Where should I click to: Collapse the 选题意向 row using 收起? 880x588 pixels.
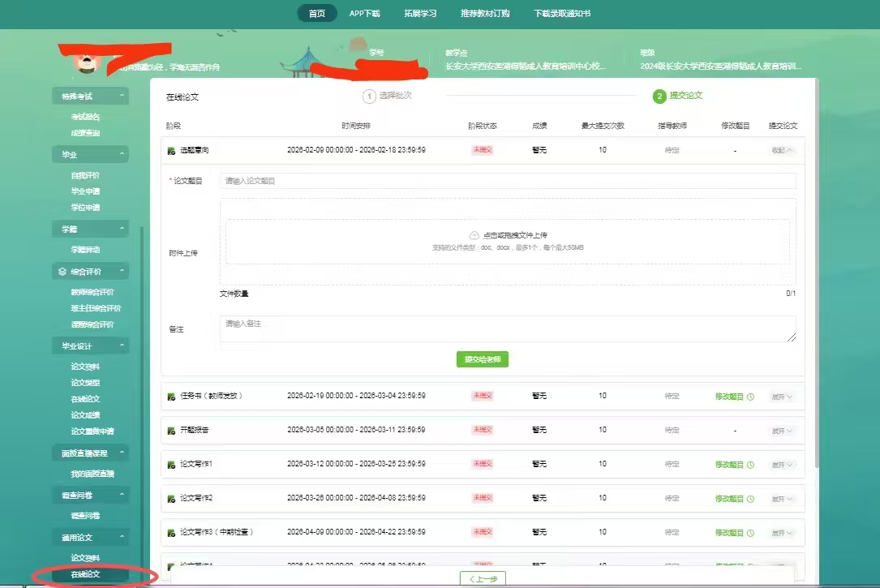click(783, 150)
